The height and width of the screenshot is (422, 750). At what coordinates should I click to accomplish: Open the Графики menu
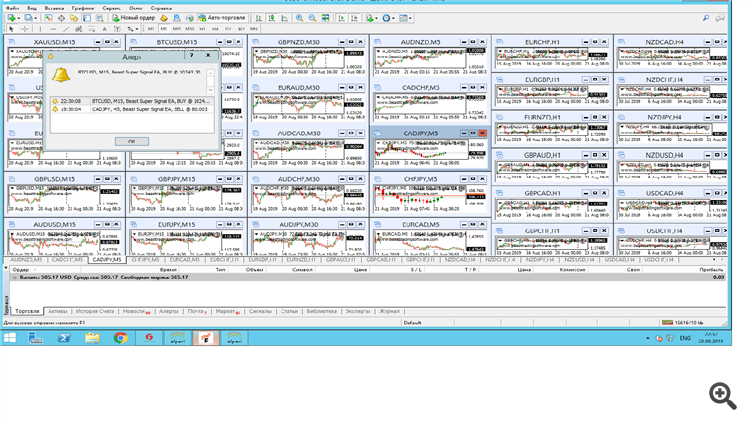pos(83,8)
